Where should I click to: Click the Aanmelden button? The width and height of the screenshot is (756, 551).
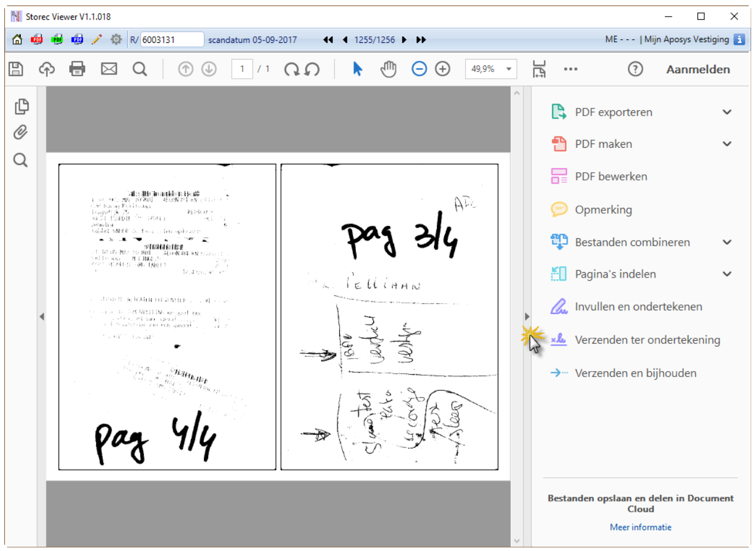pos(698,69)
